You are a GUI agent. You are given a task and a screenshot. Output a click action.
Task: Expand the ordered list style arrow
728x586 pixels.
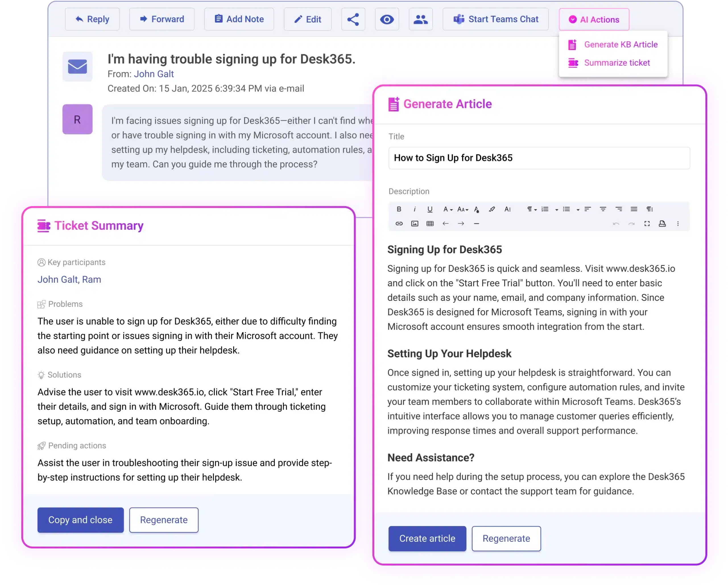click(557, 210)
